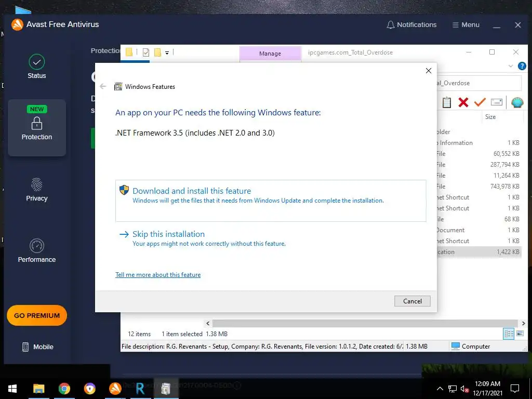Open the Windows Action Center notification icon
This screenshot has height=399, width=532.
point(515,389)
